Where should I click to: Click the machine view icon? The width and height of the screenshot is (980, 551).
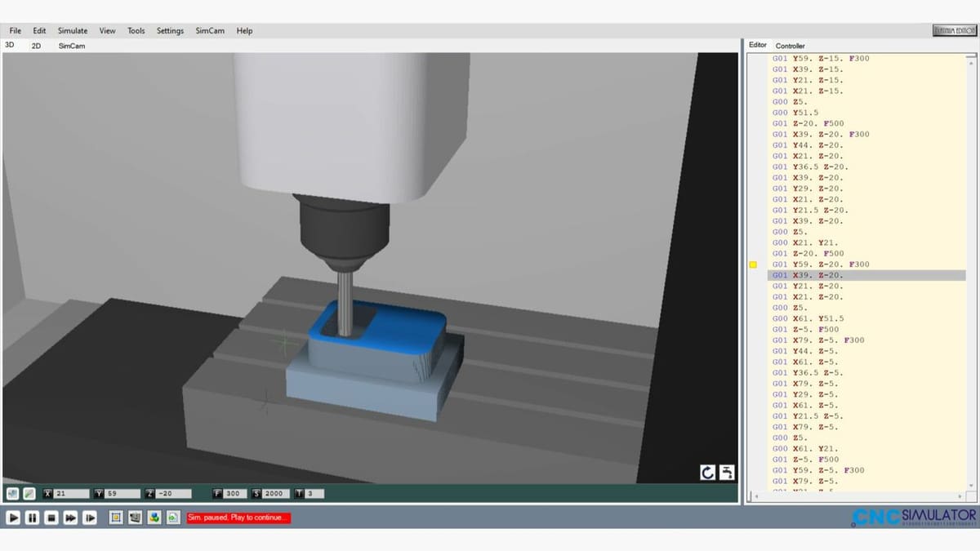(135, 518)
